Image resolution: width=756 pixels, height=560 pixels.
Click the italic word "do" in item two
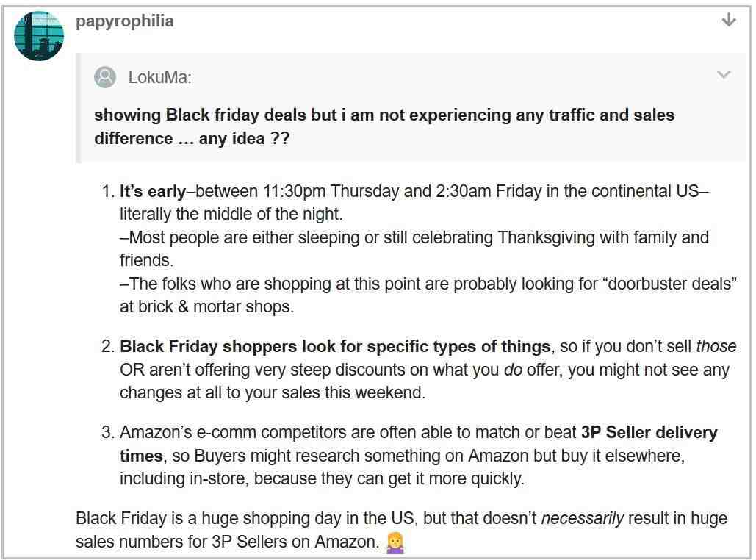click(x=513, y=370)
